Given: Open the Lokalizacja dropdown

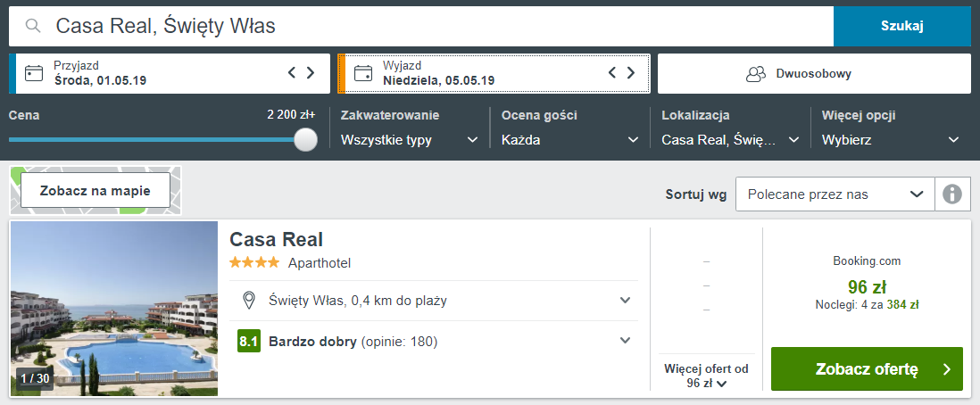Looking at the screenshot, I should coord(731,140).
